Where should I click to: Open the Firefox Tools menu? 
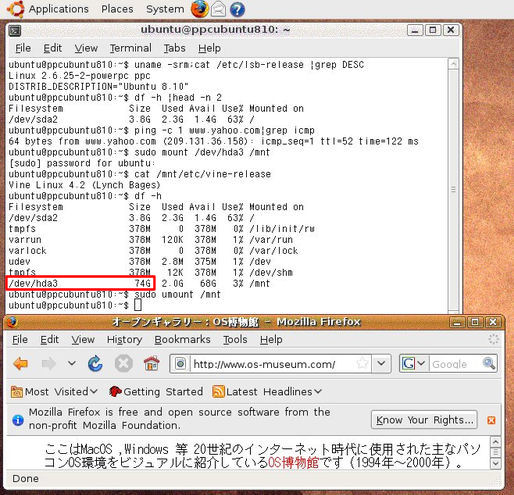point(235,340)
